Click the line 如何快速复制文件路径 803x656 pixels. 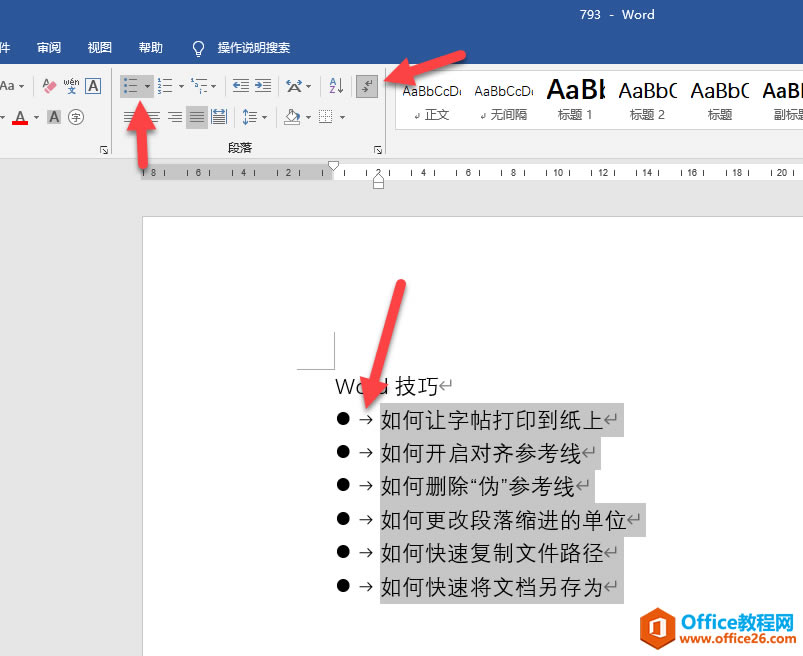click(492, 553)
